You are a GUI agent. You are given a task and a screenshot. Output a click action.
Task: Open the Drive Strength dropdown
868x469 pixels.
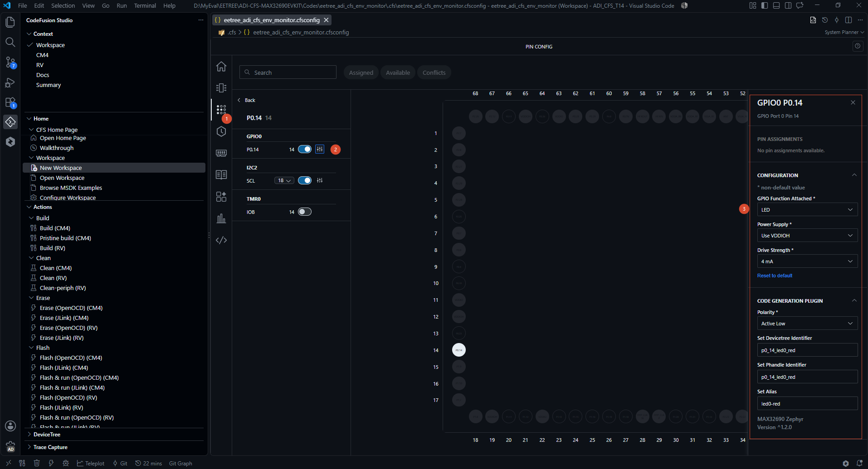coord(807,261)
